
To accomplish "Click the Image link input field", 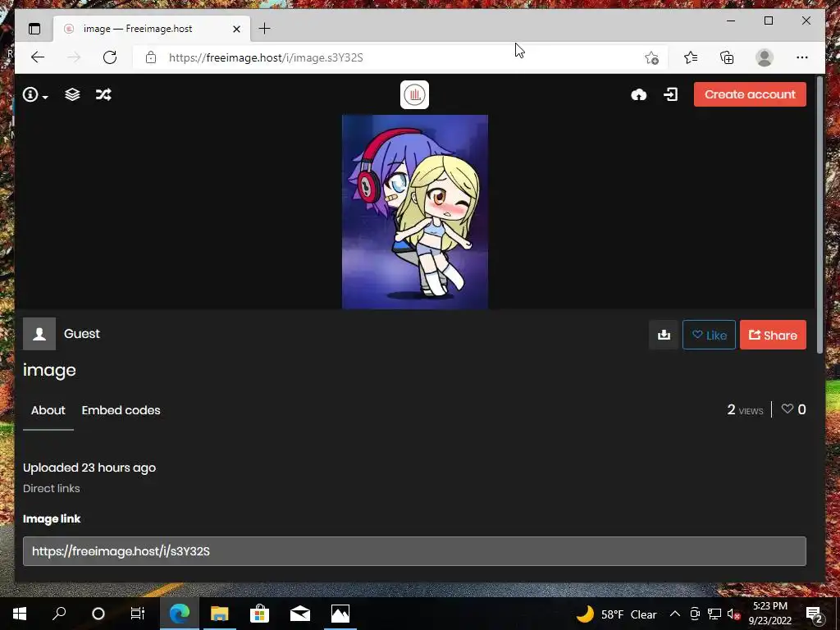I will 414,551.
